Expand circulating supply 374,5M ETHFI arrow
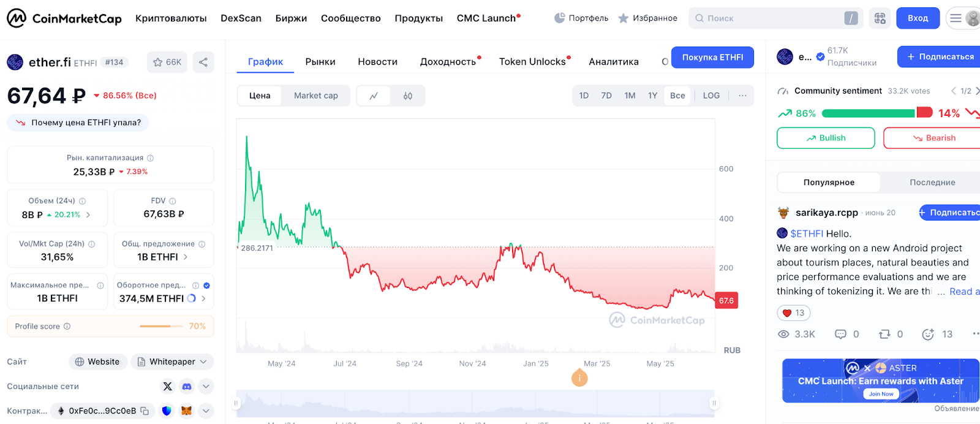The width and height of the screenshot is (980, 424). click(203, 299)
